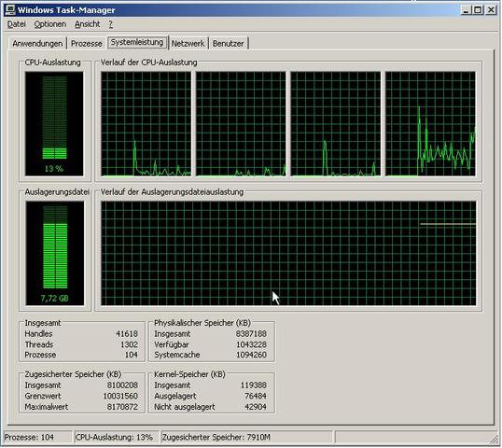Viewport: 502px width, 448px height.
Task: Switch to the Prozesse tab
Action: pyautogui.click(x=87, y=43)
